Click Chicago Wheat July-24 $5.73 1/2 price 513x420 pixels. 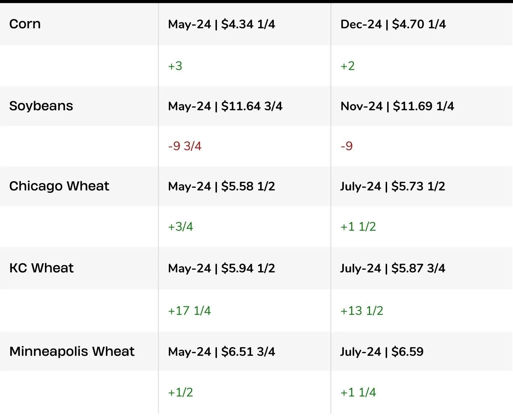[393, 186]
